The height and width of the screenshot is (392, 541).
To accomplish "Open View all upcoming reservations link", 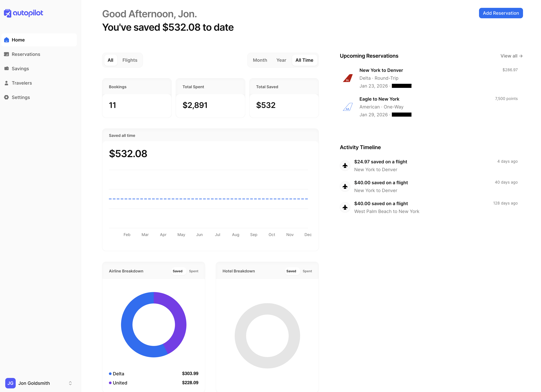I will click(x=511, y=56).
